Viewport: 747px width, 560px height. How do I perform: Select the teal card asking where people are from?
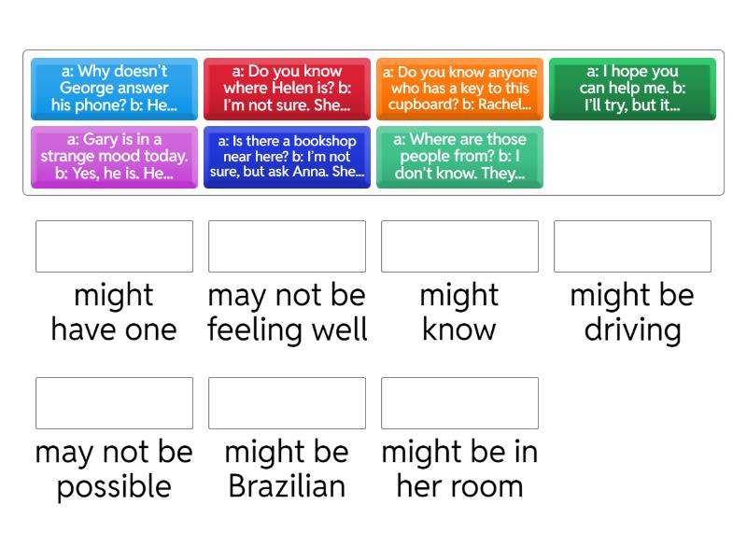tap(459, 157)
